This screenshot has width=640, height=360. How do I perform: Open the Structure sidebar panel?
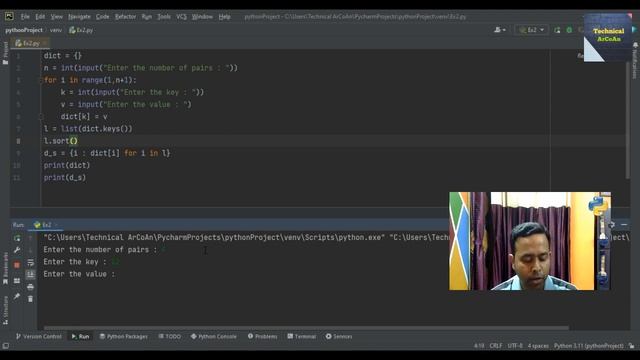click(5, 310)
